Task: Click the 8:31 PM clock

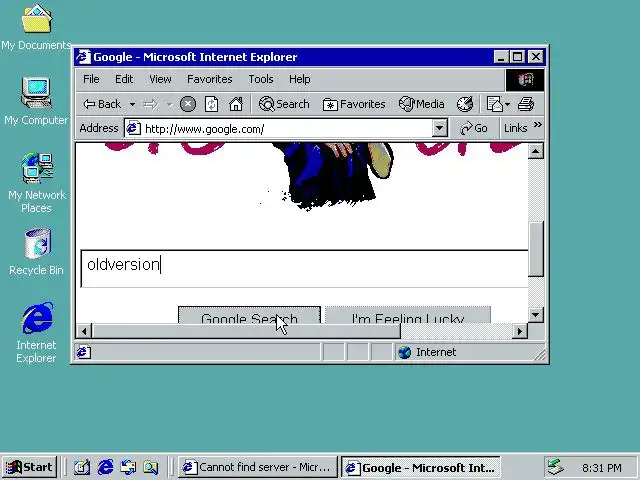Action: (602, 467)
